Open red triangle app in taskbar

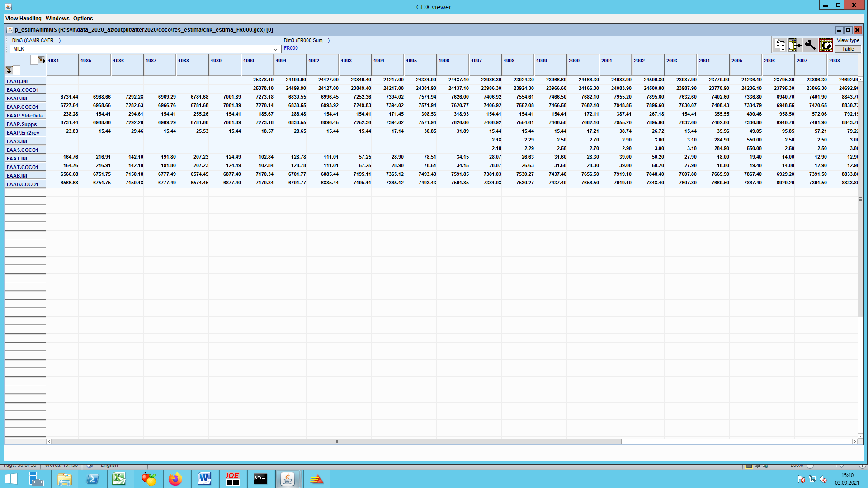point(316,479)
